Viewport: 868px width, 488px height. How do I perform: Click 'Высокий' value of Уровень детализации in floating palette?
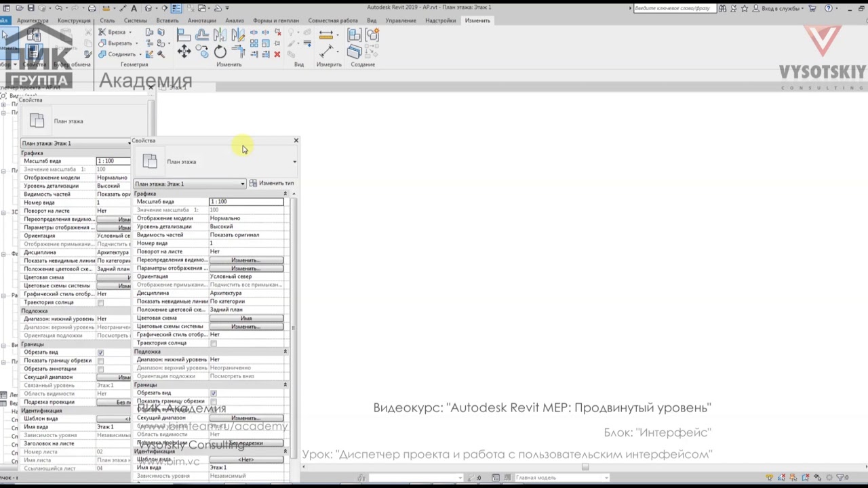tap(222, 226)
